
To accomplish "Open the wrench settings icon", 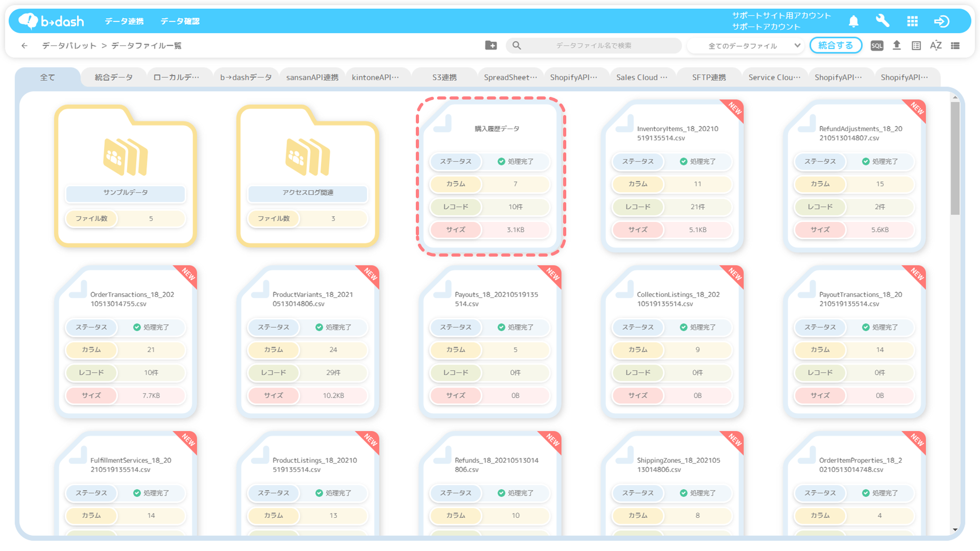I will click(x=883, y=21).
